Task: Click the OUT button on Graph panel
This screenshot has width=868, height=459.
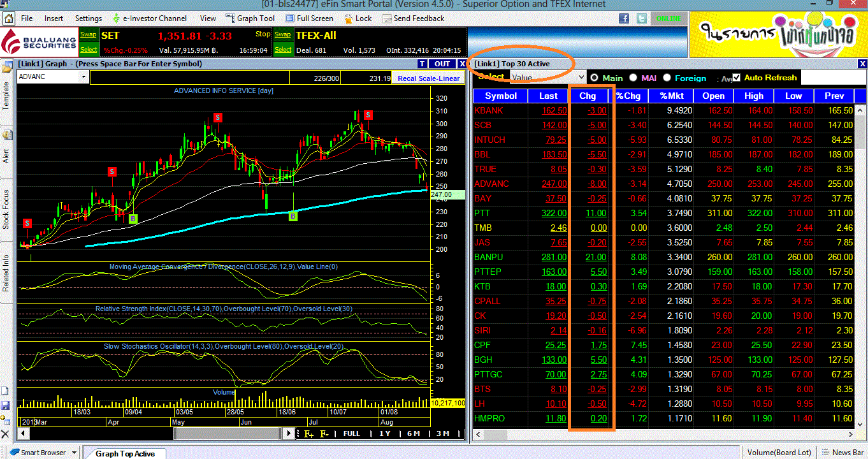Action: pos(442,64)
